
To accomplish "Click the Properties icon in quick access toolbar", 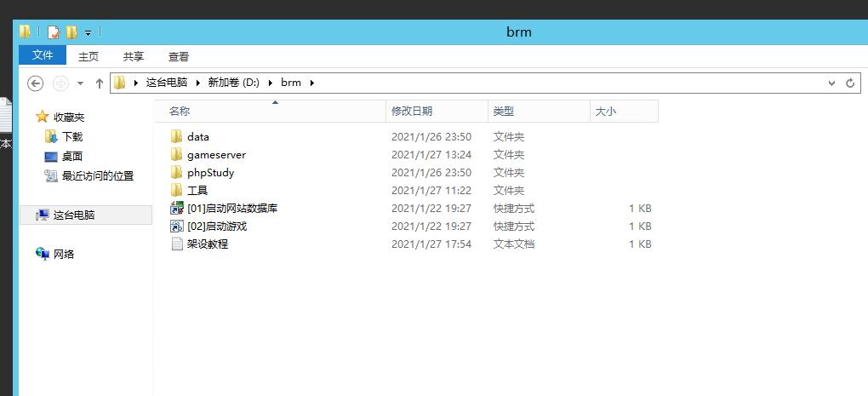I will click(x=54, y=32).
